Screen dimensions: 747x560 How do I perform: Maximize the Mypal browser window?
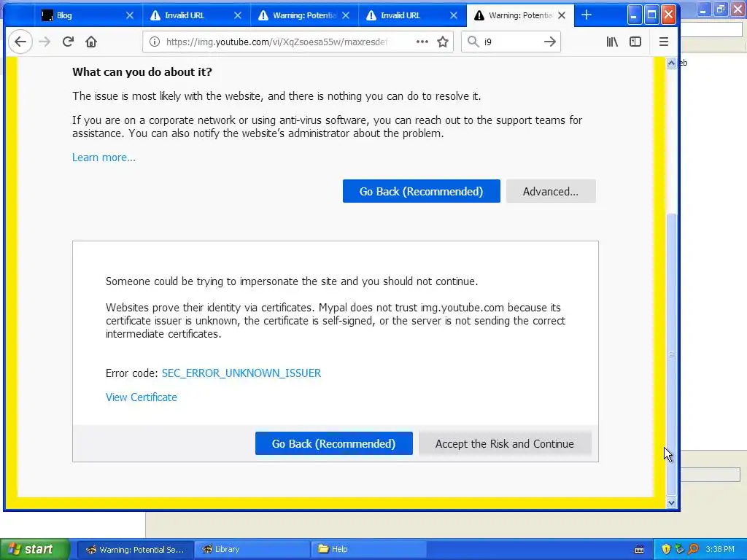[651, 15]
